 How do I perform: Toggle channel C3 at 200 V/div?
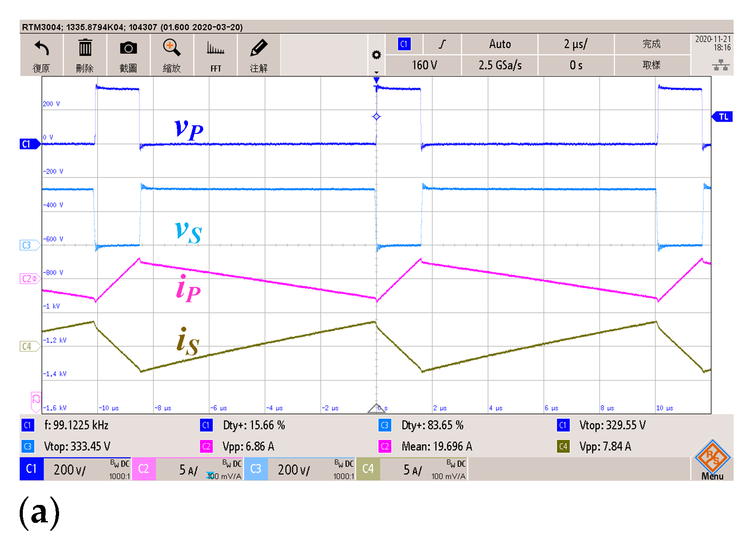pos(299,469)
